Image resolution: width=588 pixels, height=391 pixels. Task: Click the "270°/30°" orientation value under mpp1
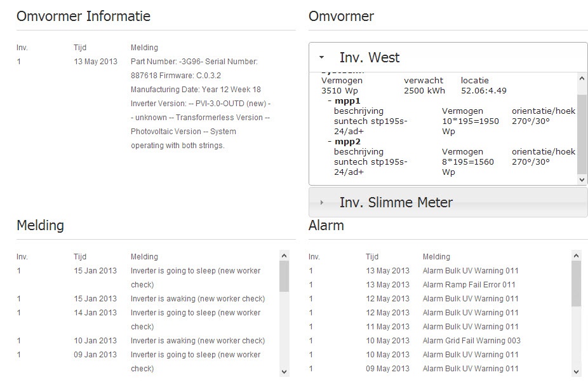tap(531, 121)
